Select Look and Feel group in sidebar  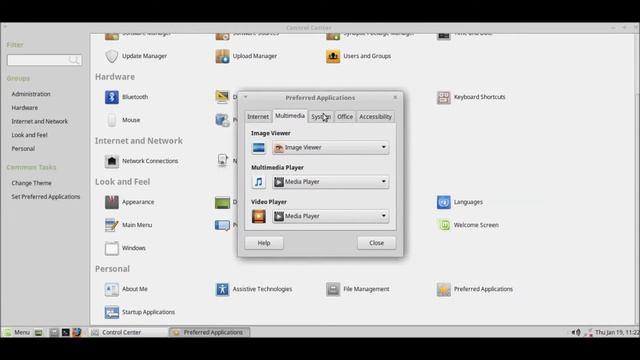click(29, 135)
